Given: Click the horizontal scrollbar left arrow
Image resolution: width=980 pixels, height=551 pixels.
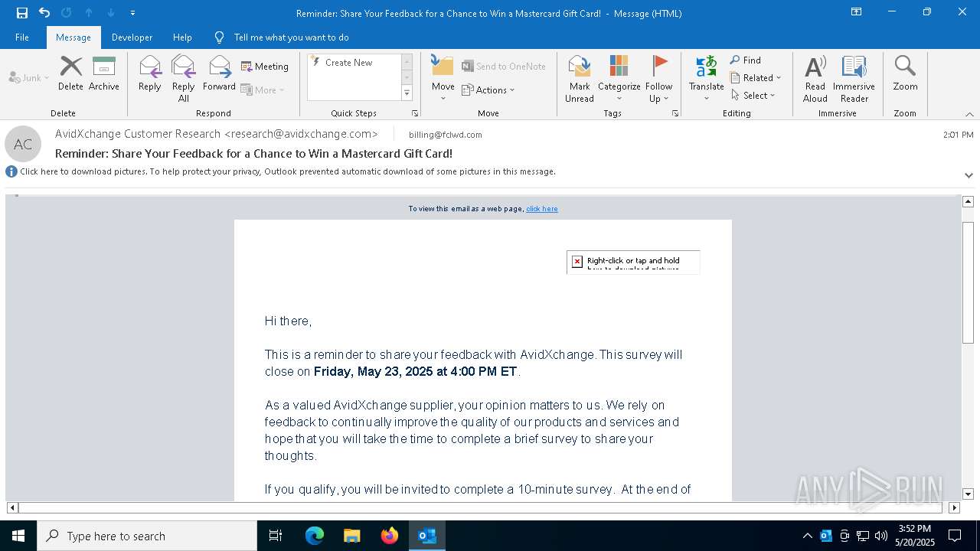Looking at the screenshot, I should [x=12, y=507].
